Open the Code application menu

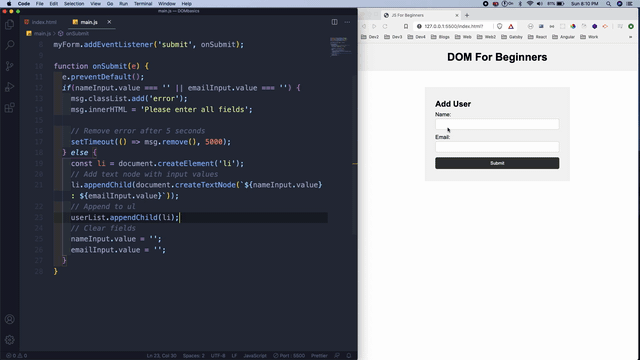click(24, 4)
